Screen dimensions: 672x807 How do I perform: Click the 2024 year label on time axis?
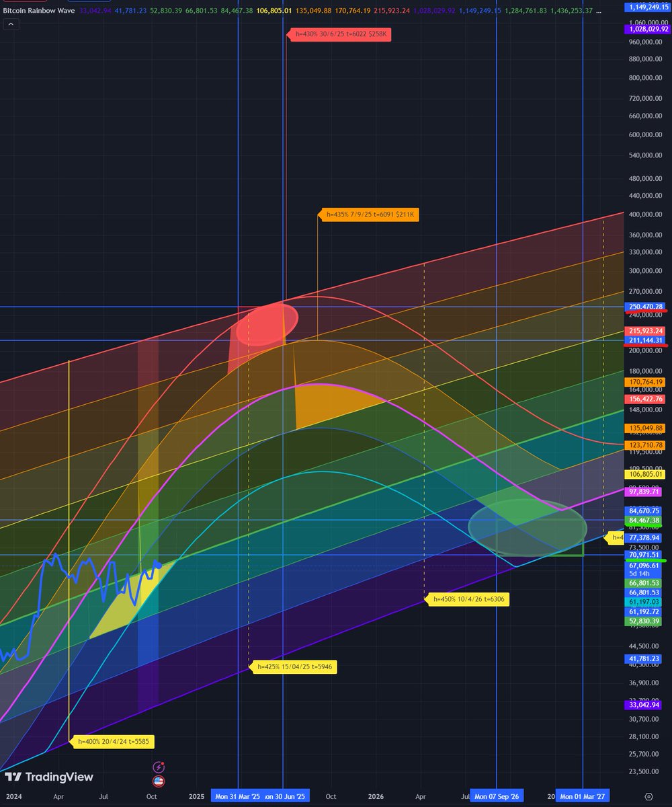point(13,796)
